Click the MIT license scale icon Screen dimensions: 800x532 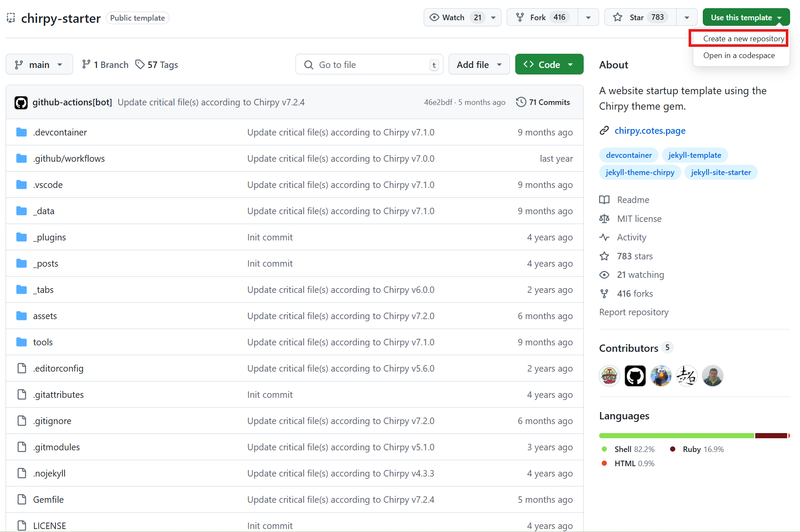pos(604,219)
